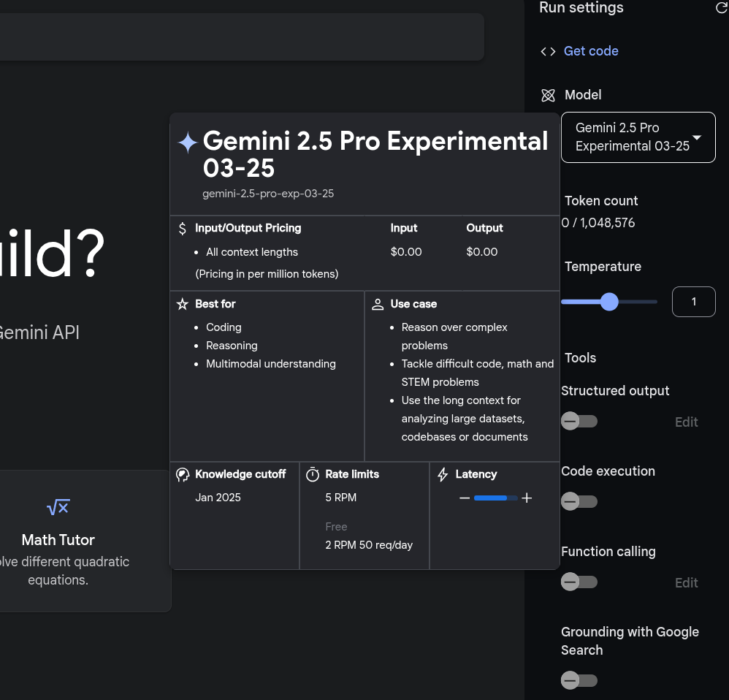Click Edit next to Structured output
The image size is (729, 700).
tap(686, 422)
